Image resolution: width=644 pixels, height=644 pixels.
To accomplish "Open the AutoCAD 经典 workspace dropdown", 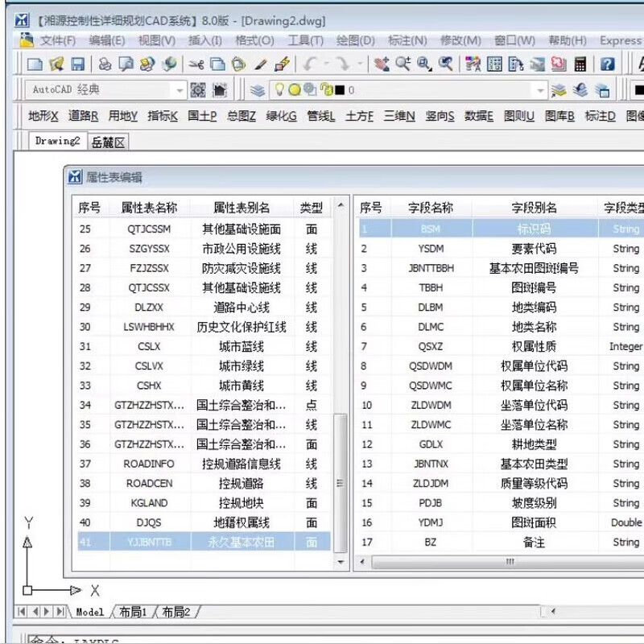I will point(180,91).
